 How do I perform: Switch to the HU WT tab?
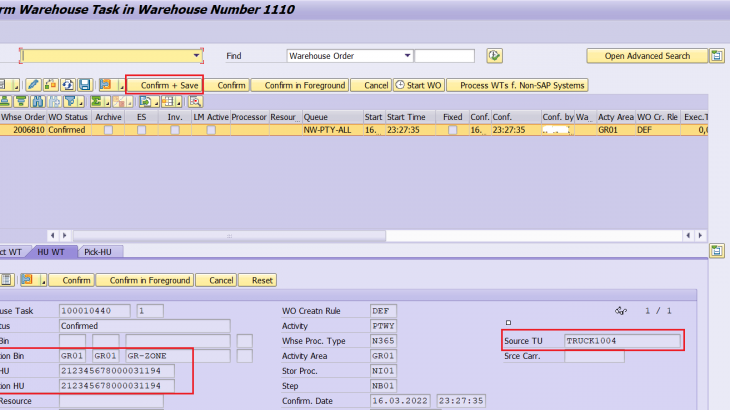pyautogui.click(x=51, y=252)
